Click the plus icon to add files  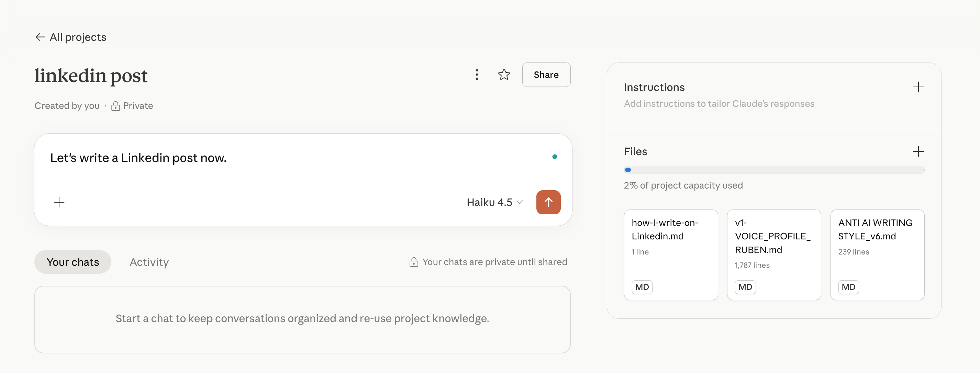pyautogui.click(x=918, y=151)
